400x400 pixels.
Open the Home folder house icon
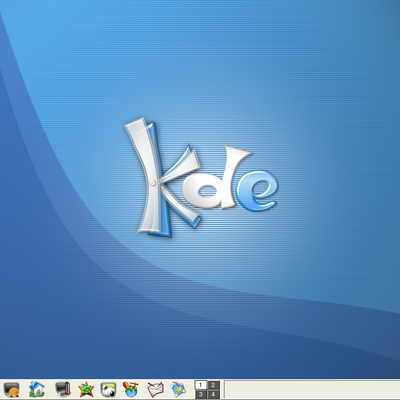tap(37, 389)
